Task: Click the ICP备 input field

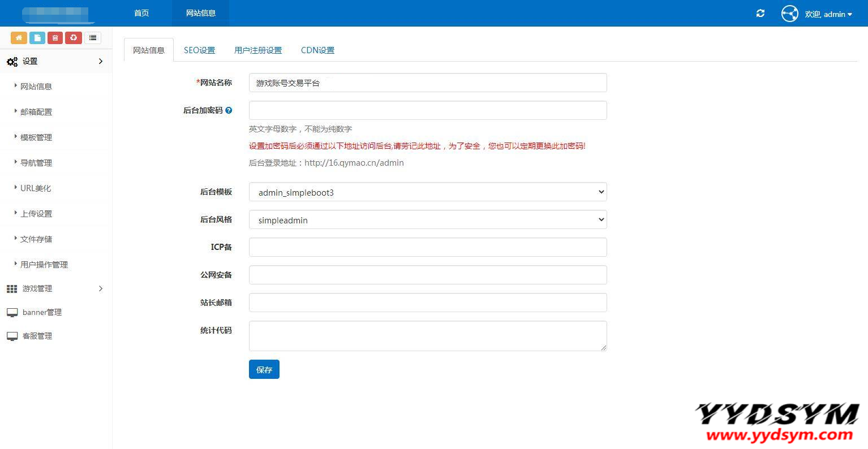Action: point(427,247)
